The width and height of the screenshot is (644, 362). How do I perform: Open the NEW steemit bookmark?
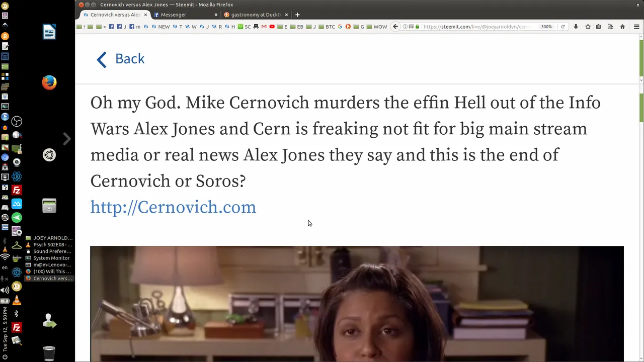pos(161,27)
